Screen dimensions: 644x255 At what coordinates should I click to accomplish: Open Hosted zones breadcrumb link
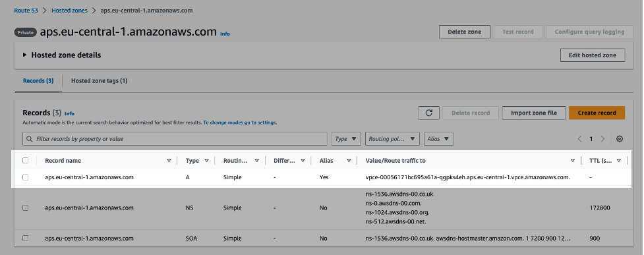pos(69,11)
